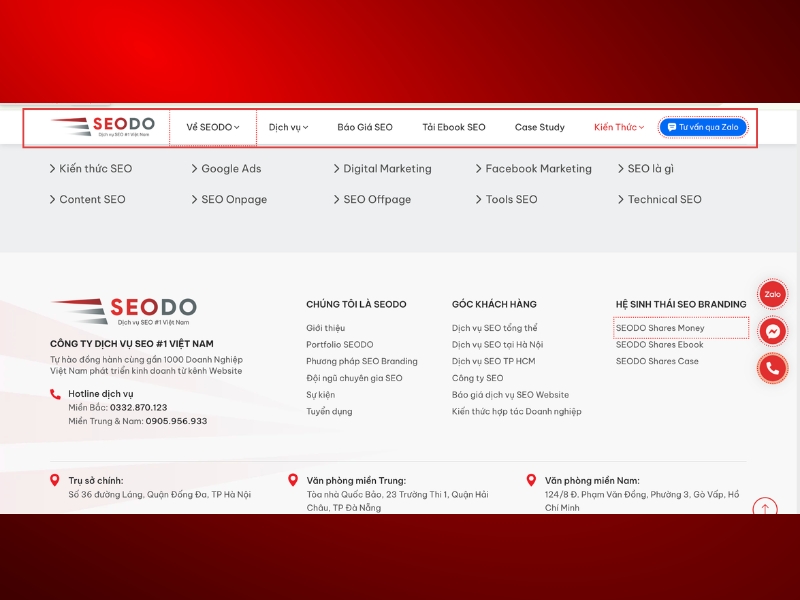Image resolution: width=800 pixels, height=600 pixels.
Task: Click the floating red phone call icon
Action: click(x=772, y=368)
